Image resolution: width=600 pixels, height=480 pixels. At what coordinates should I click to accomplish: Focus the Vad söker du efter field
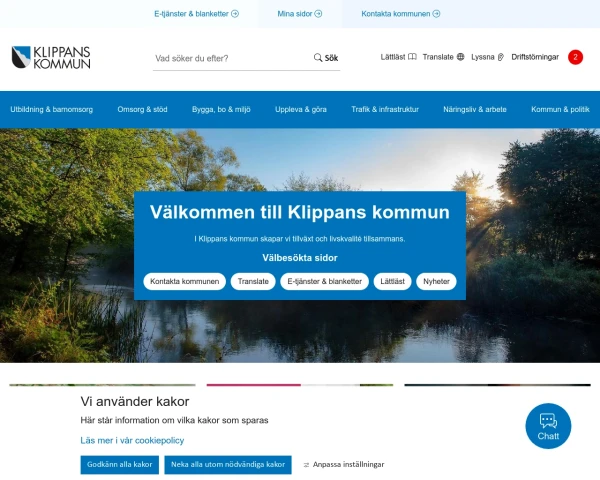[x=232, y=58]
